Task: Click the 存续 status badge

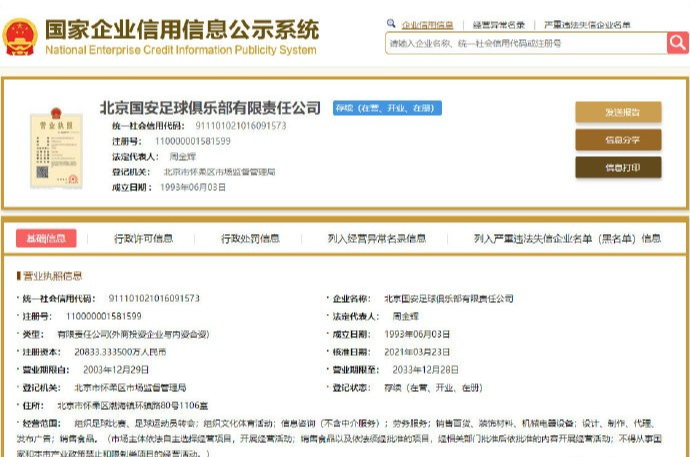Action: pos(384,107)
